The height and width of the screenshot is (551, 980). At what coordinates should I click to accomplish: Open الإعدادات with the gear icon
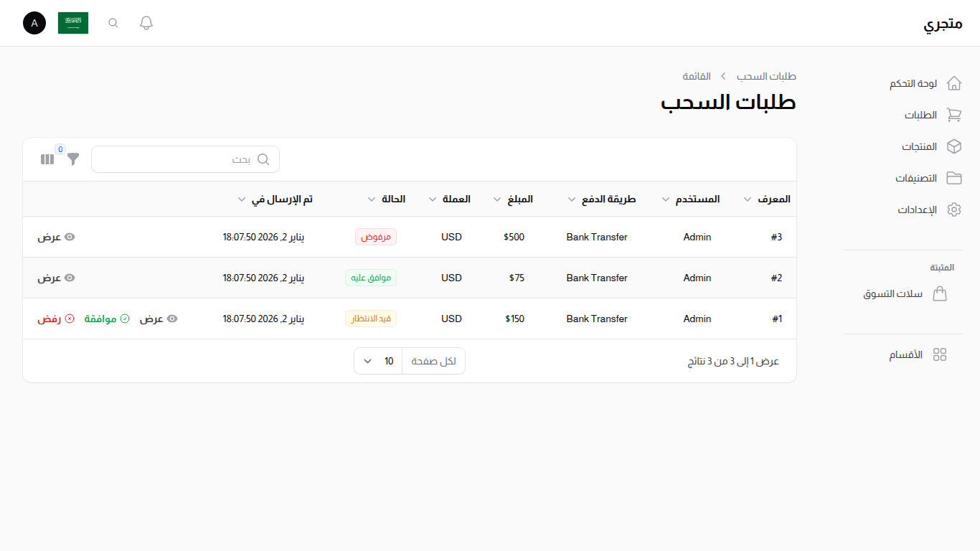coord(953,209)
